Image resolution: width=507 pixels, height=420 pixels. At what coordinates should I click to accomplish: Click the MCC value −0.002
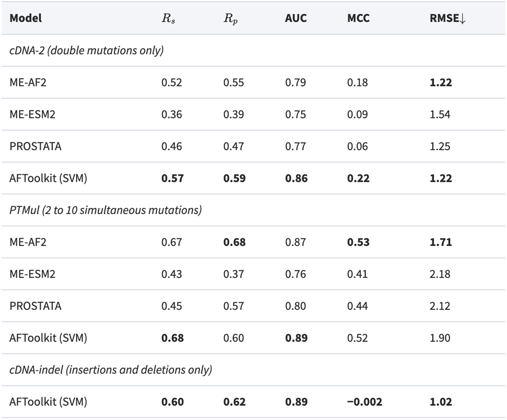(x=365, y=402)
